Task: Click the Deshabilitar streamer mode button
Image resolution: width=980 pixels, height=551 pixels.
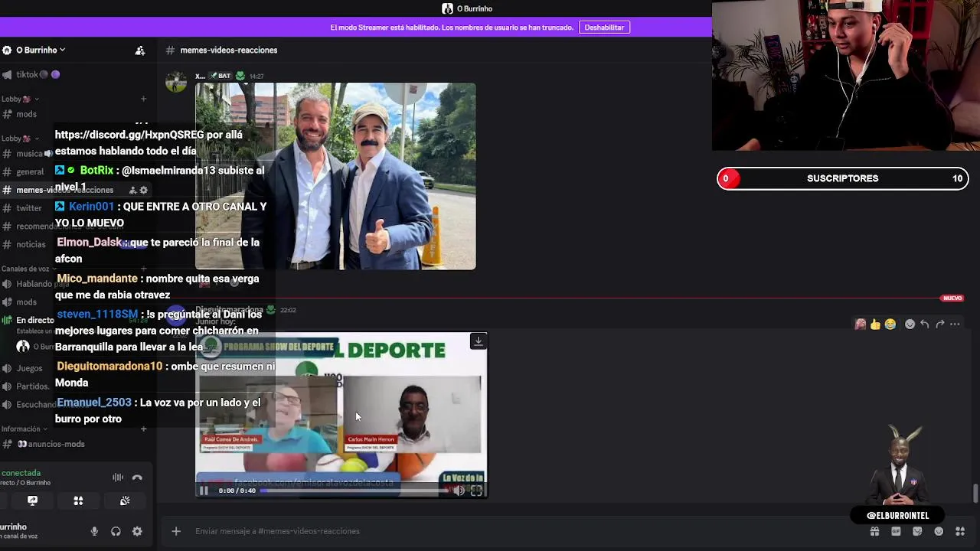Action: pos(604,28)
